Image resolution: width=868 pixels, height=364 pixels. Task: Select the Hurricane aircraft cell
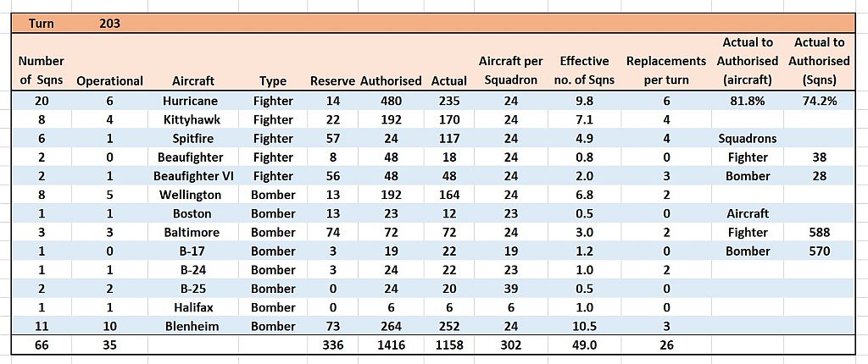[x=192, y=101]
